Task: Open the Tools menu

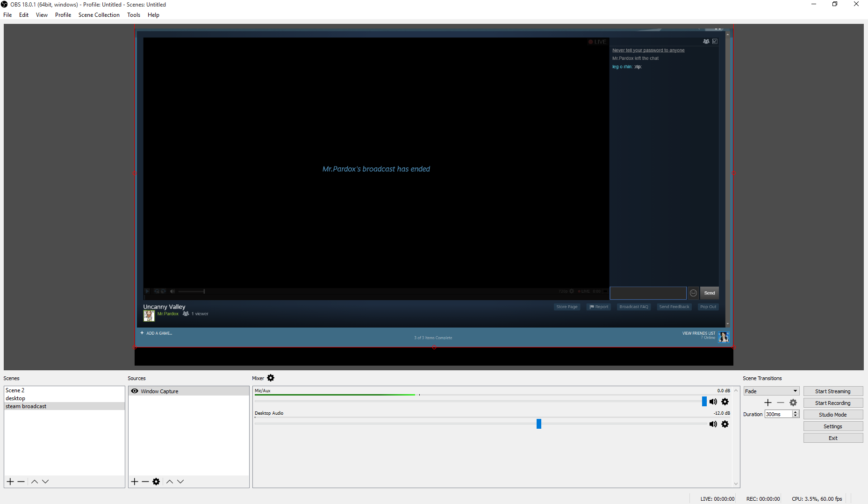Action: click(x=134, y=15)
